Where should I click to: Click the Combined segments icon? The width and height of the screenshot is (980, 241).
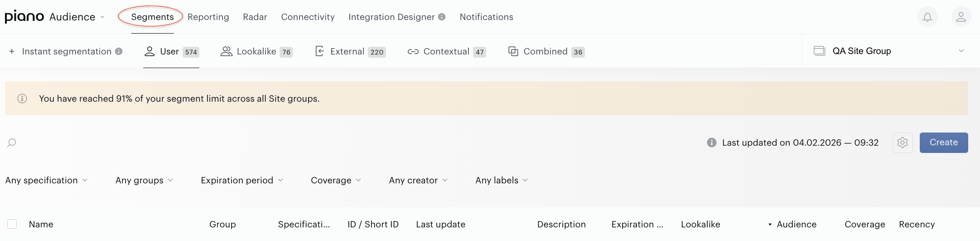(513, 51)
